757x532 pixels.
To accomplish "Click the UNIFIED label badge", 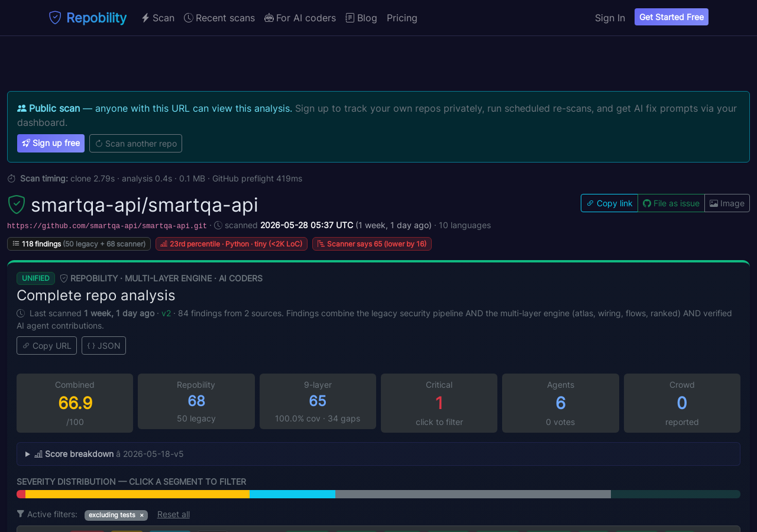I will click(x=35, y=278).
